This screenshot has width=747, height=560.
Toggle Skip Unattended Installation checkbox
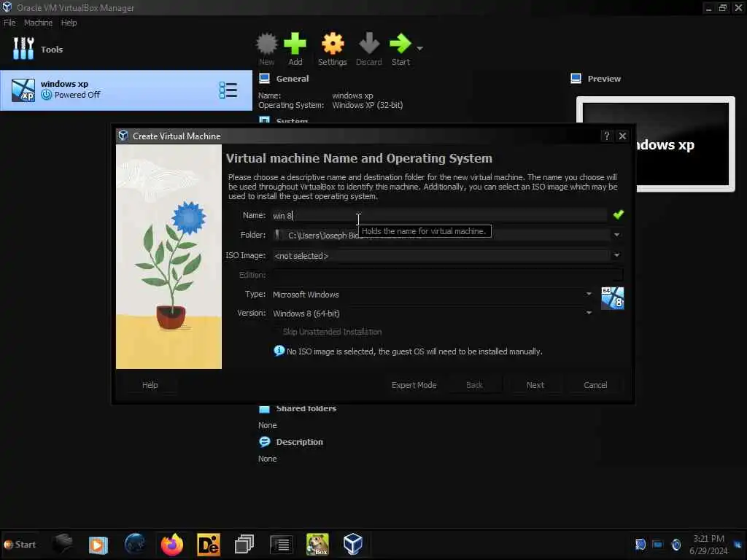pyautogui.click(x=276, y=332)
